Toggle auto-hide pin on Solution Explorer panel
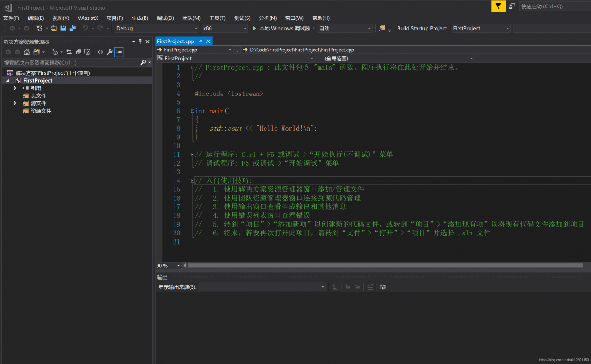The image size is (591, 364). point(140,42)
